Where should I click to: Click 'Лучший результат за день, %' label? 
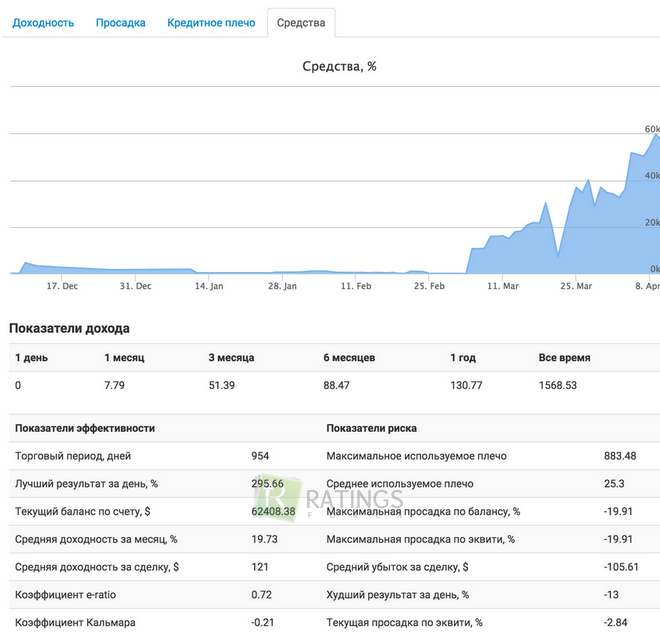86,484
